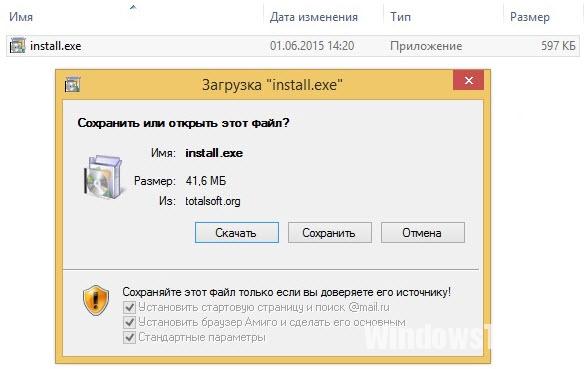The width and height of the screenshot is (584, 369).
Task: Click the large software box icon in the dialog
Action: point(103,177)
